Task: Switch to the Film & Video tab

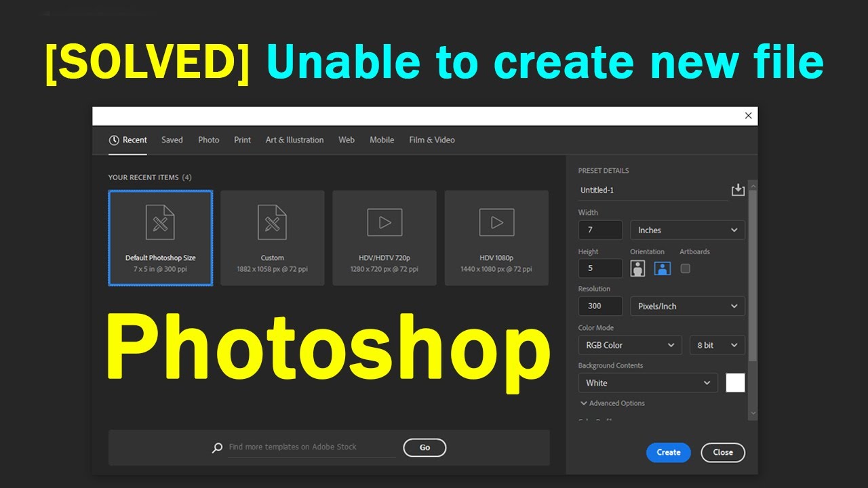Action: pos(431,140)
